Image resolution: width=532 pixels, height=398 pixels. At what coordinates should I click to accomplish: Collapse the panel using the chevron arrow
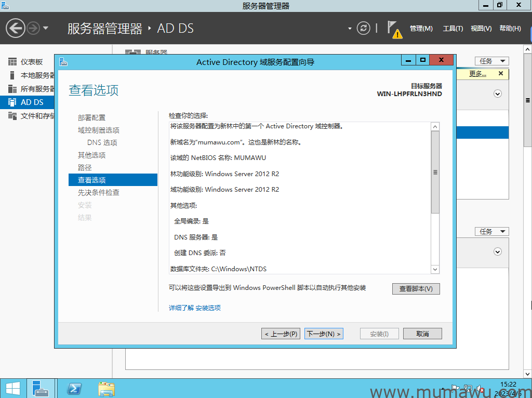click(x=498, y=94)
